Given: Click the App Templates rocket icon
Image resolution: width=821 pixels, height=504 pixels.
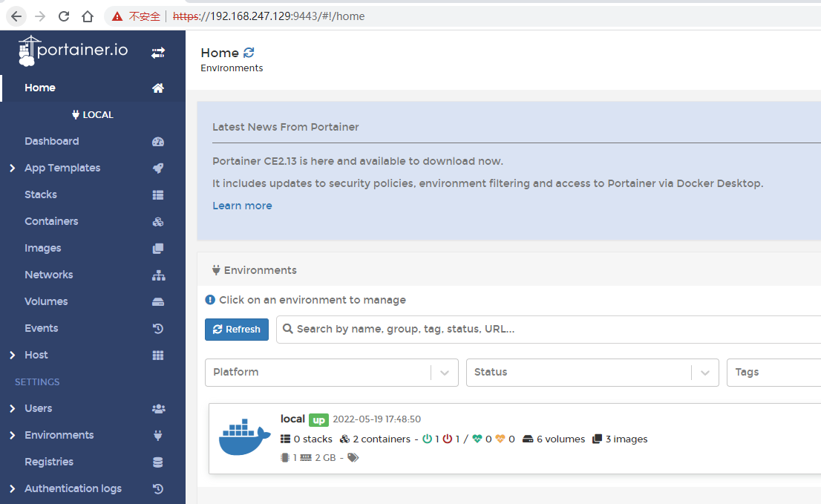Looking at the screenshot, I should click(x=158, y=168).
